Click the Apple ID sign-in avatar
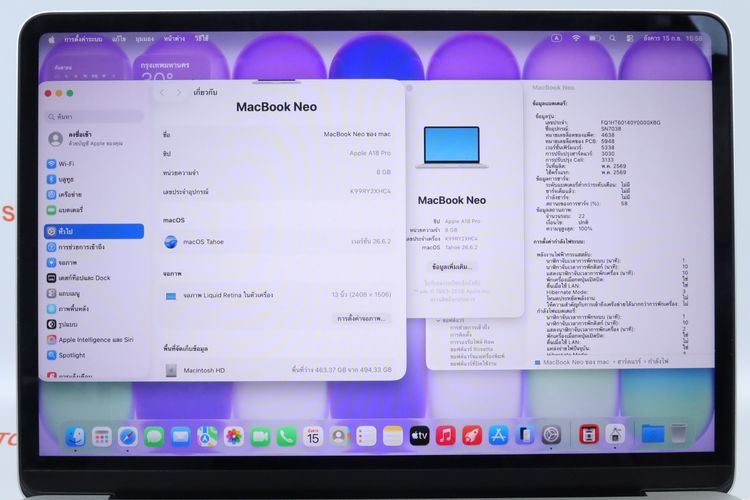The image size is (750, 500). click(x=55, y=139)
